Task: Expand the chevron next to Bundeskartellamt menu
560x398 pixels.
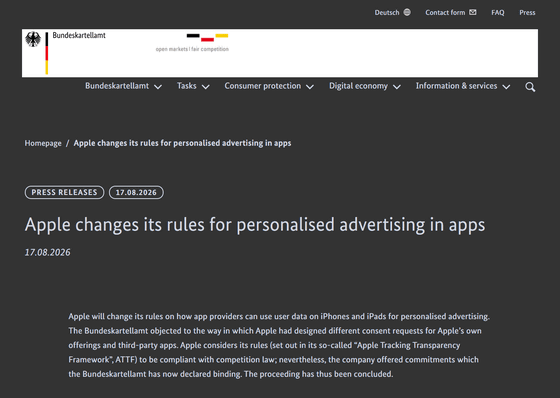Action: [158, 87]
